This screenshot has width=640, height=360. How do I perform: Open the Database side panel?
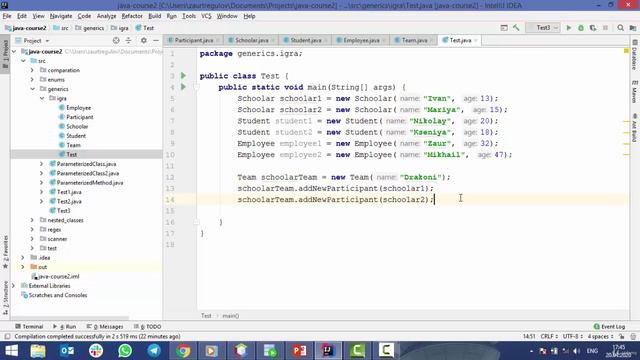(635, 55)
